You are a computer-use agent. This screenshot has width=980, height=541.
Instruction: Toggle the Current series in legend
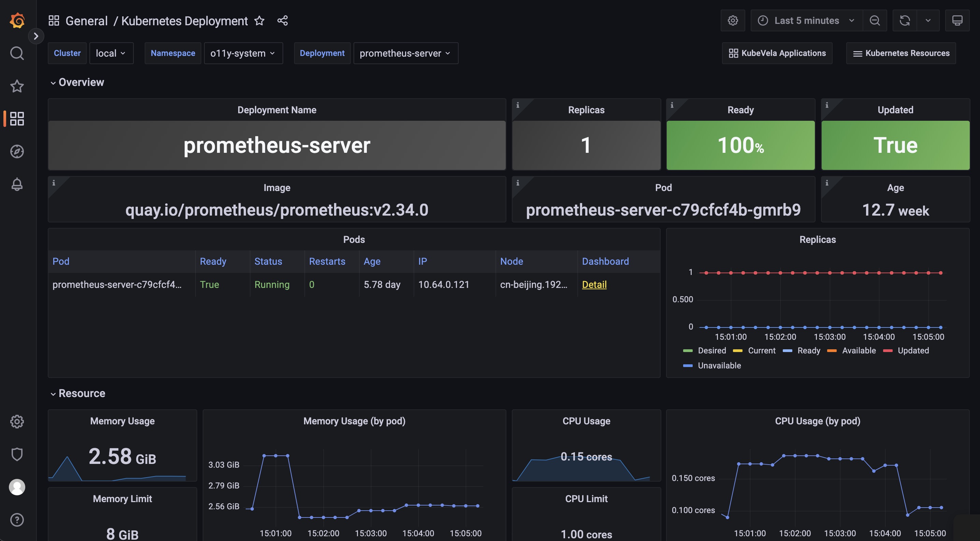click(x=762, y=351)
